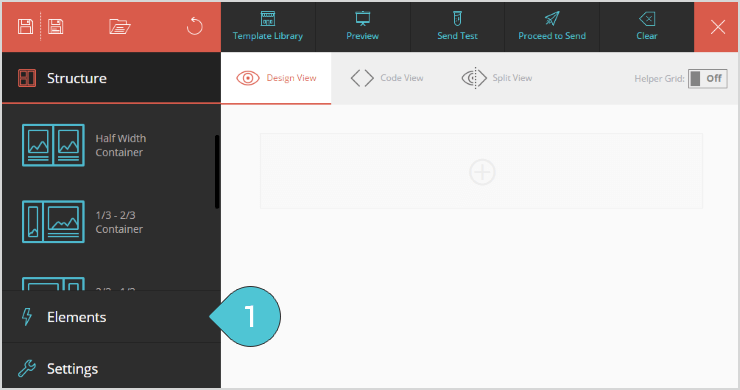Click Preview in the top toolbar

(x=362, y=26)
